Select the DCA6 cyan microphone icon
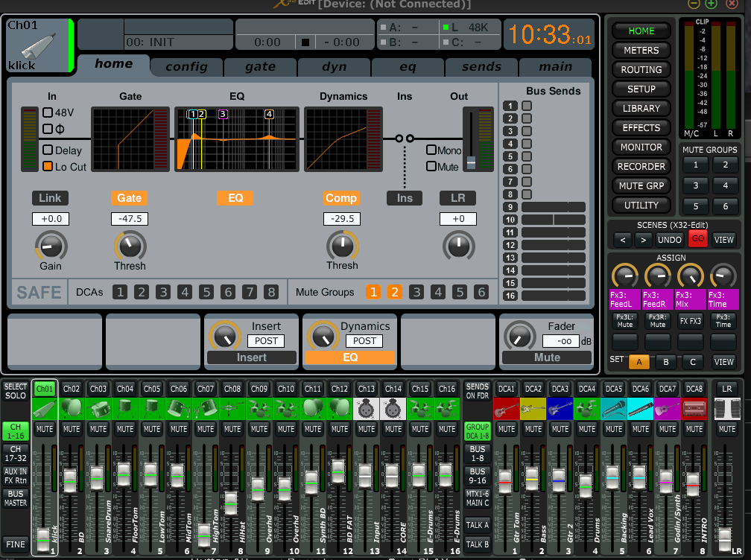This screenshot has height=560, width=751. pos(641,410)
